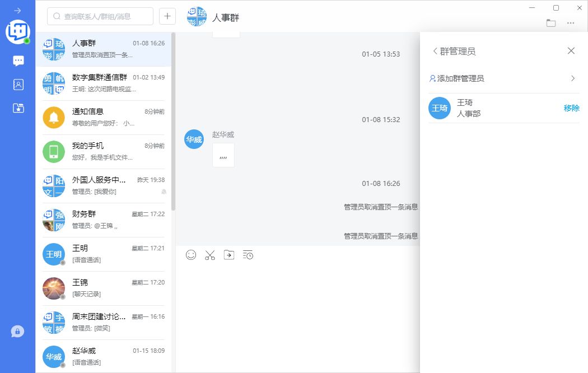Click the scissors screenshot tool
This screenshot has width=588, height=373.
[210, 255]
